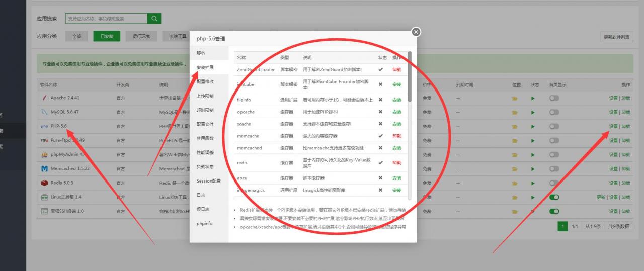
Task: Click the PHP-5.6 logo icon
Action: click(44, 126)
